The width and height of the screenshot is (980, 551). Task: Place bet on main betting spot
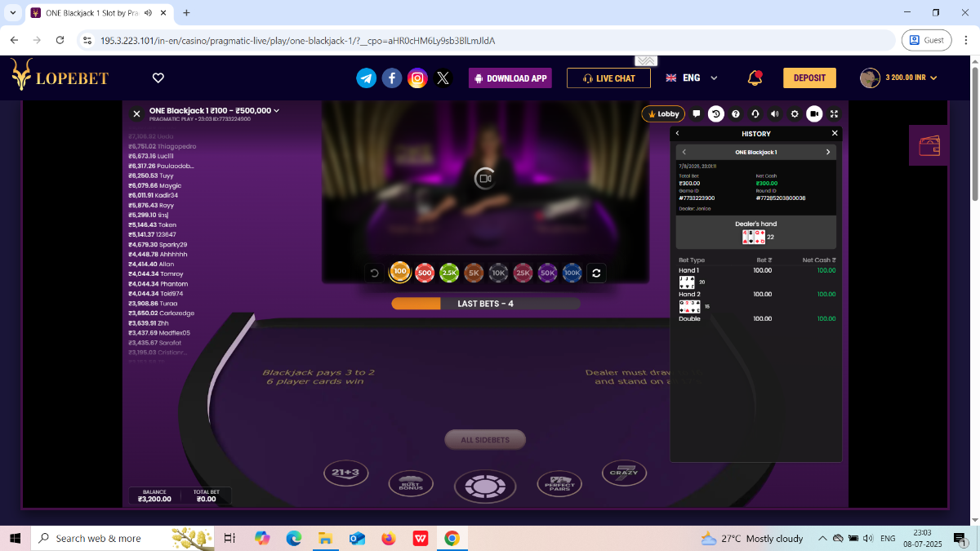click(x=485, y=486)
